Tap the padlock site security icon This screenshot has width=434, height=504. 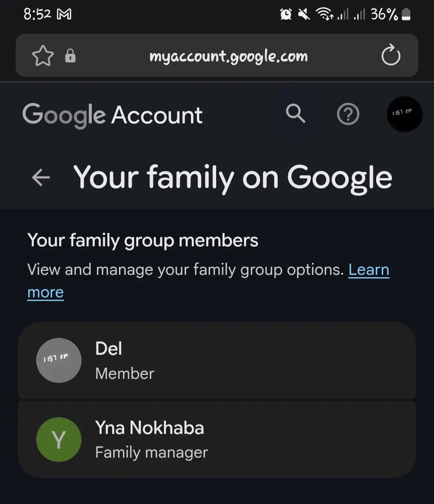pos(70,55)
